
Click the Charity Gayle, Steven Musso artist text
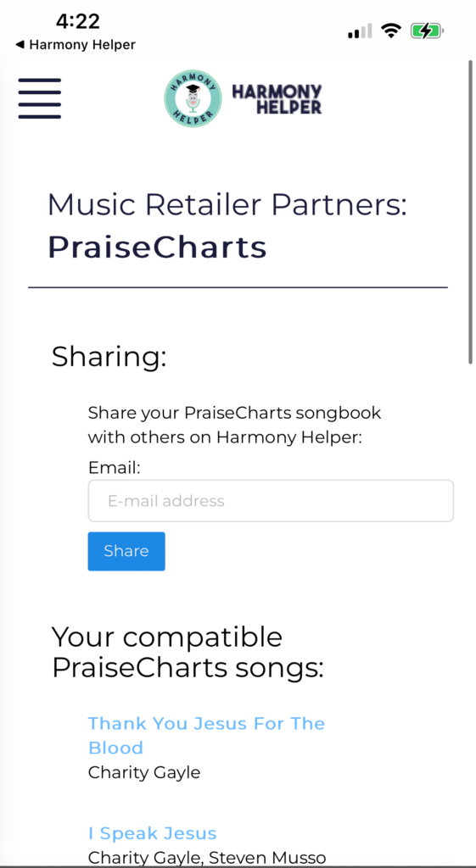[207, 858]
